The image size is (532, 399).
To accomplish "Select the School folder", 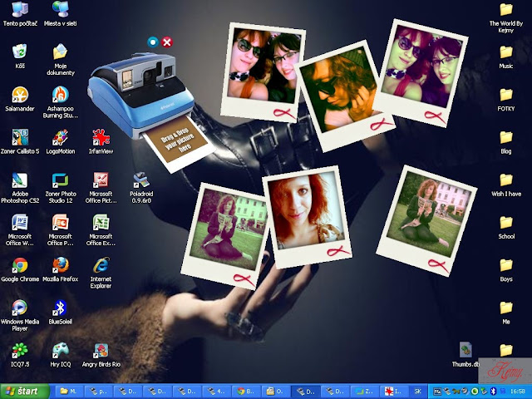I will point(506,228).
